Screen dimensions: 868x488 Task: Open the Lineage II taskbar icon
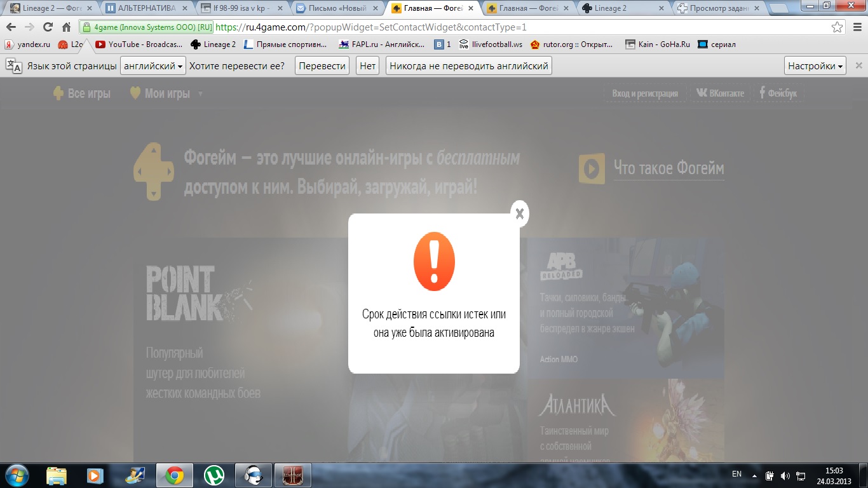pyautogui.click(x=293, y=475)
